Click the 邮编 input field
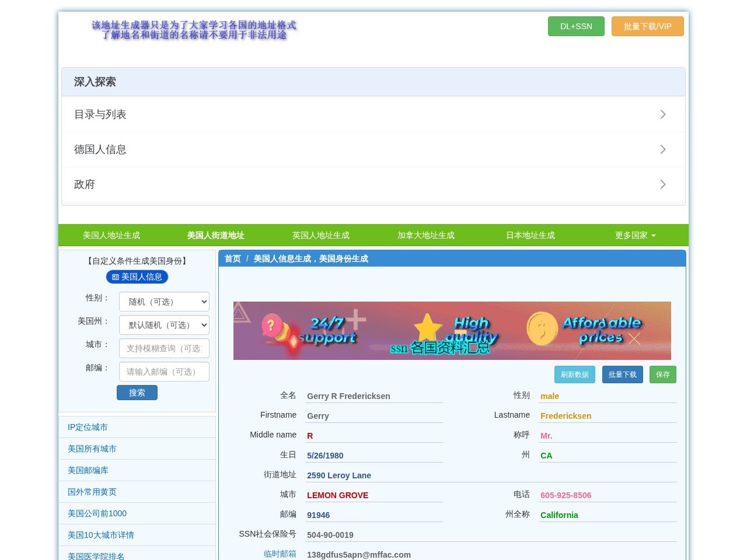 [x=164, y=372]
